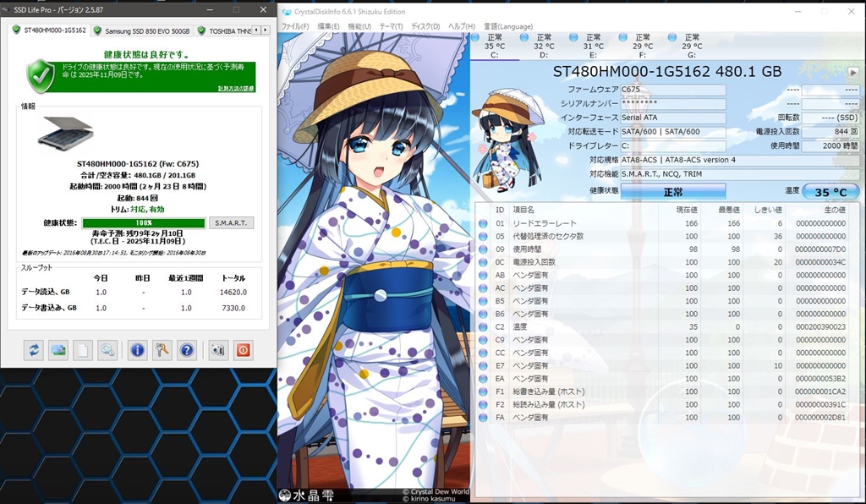Click the 項目名 column header
Screen dimensions: 866x504
[523, 210]
